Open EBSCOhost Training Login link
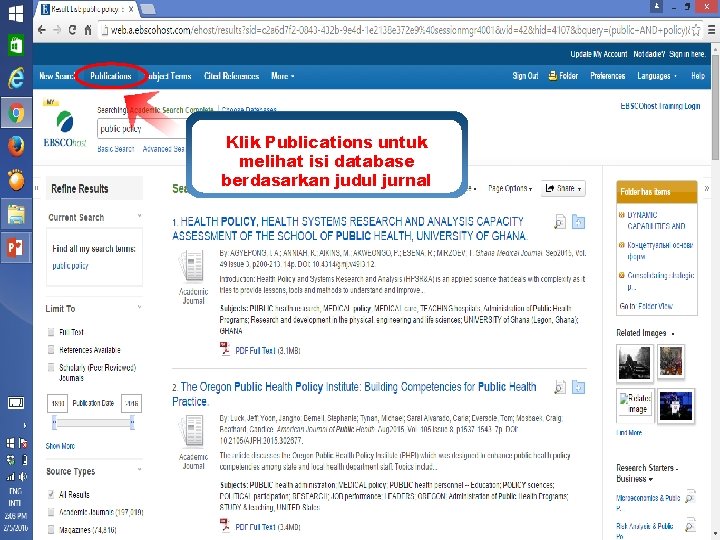The image size is (720, 540). 660,106
